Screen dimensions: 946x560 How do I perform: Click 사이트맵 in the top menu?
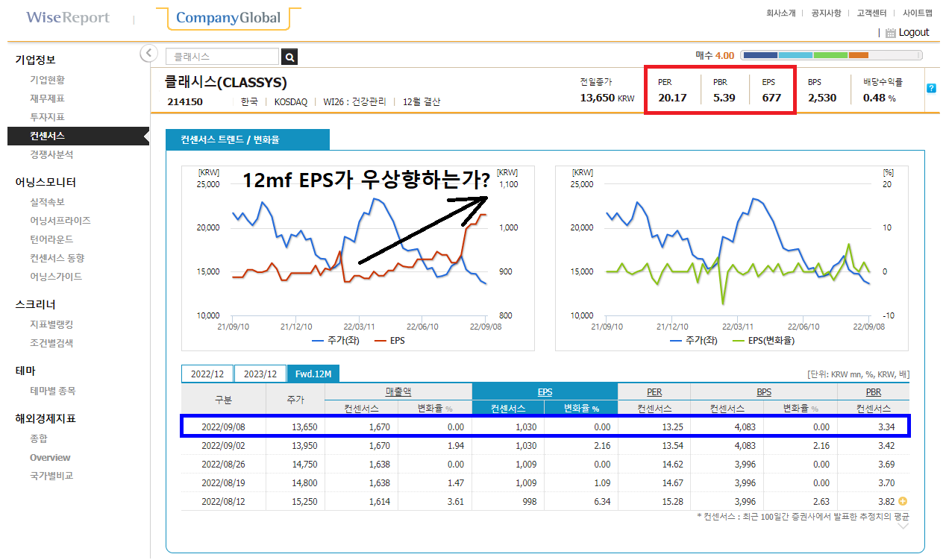coord(918,13)
